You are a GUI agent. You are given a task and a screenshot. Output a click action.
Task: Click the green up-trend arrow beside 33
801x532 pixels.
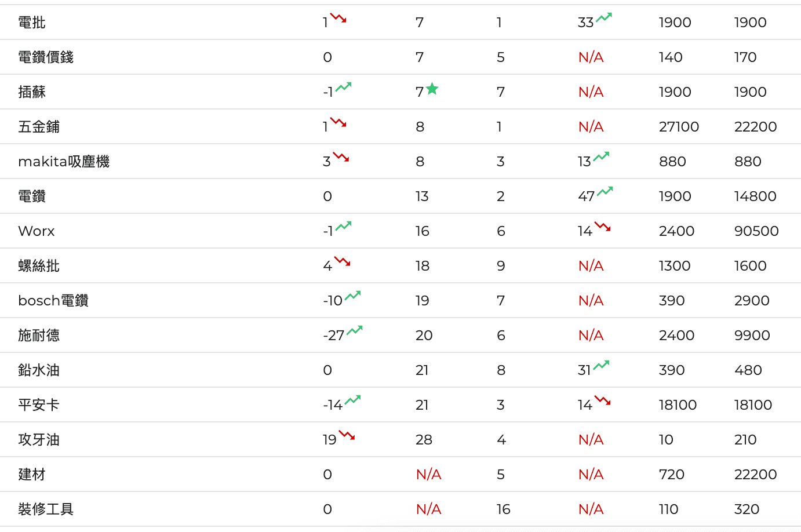pyautogui.click(x=604, y=17)
